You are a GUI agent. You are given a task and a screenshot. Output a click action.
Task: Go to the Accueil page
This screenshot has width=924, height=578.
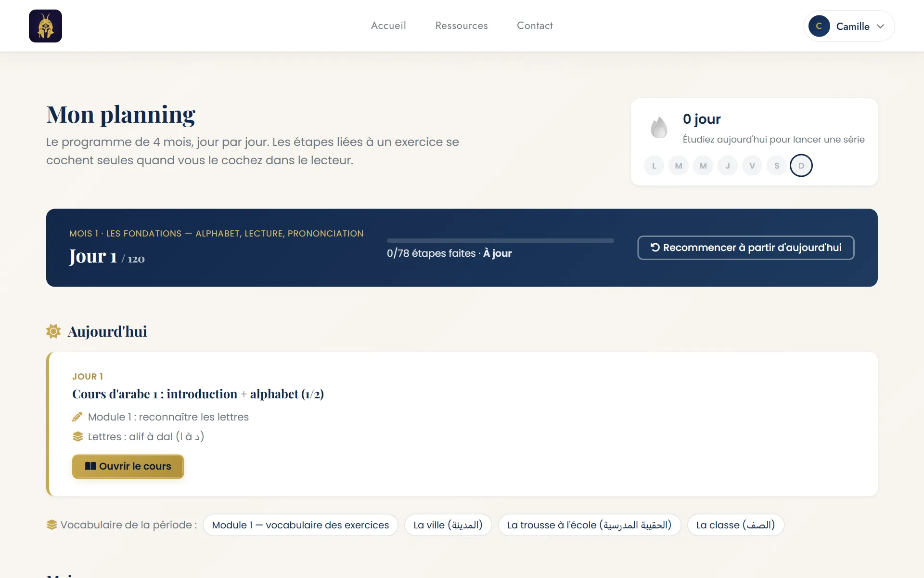pos(388,26)
